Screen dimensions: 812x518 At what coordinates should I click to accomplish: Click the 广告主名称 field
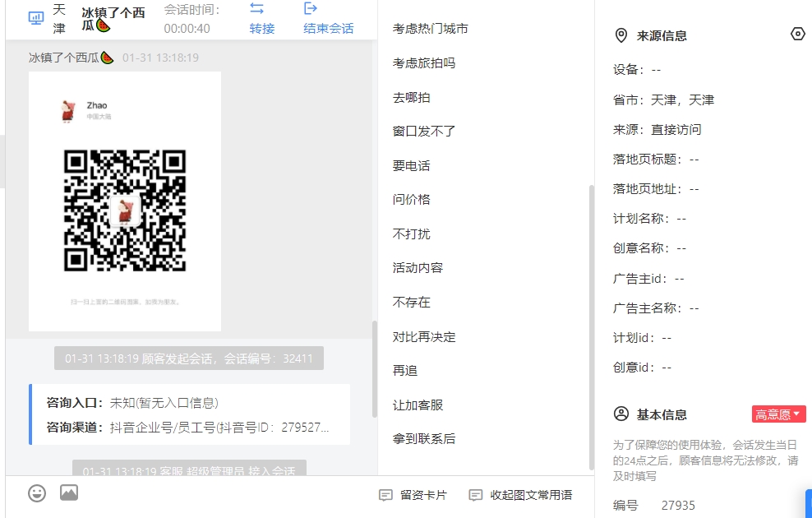(656, 308)
